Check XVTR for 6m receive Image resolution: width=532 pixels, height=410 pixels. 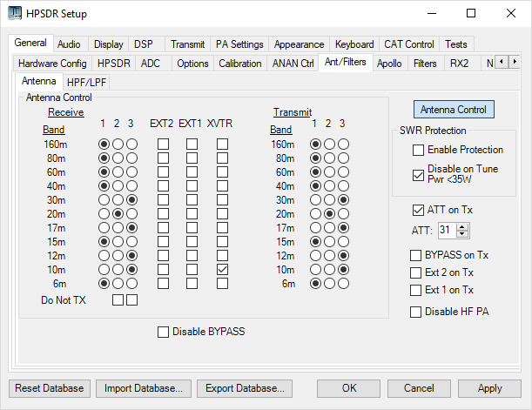(x=222, y=284)
